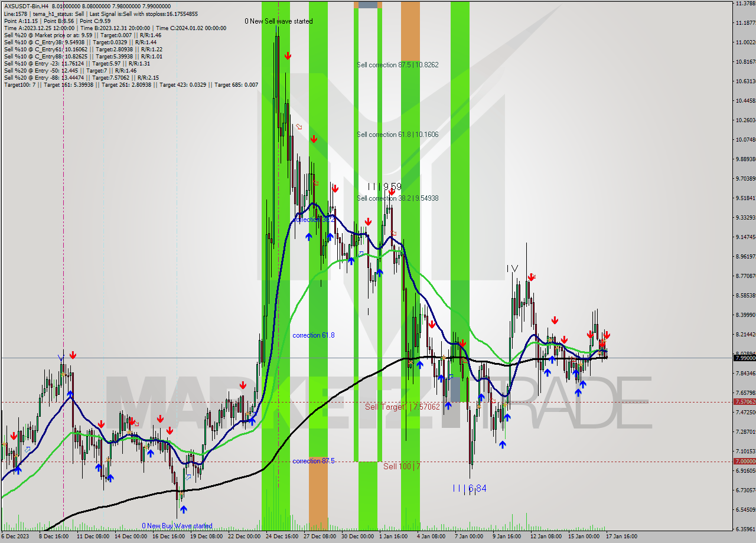The height and width of the screenshot is (543, 756).
Task: Click the red 7.57062 price tag
Action: pyautogui.click(x=745, y=401)
